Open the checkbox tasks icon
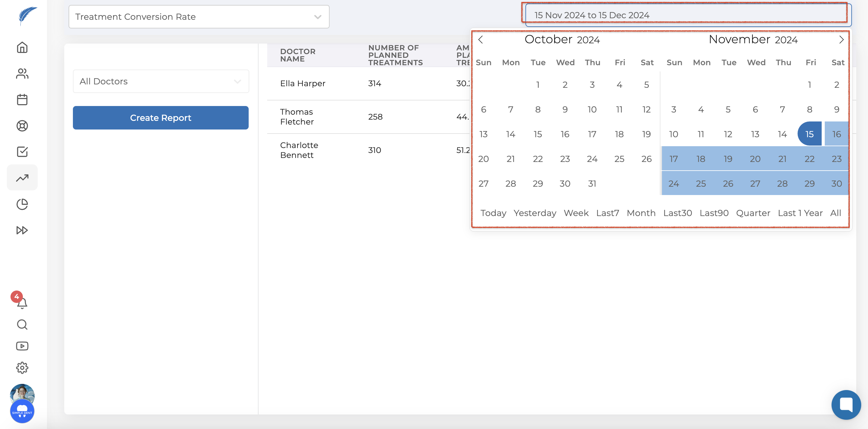Viewport: 868px width, 429px height. [22, 152]
